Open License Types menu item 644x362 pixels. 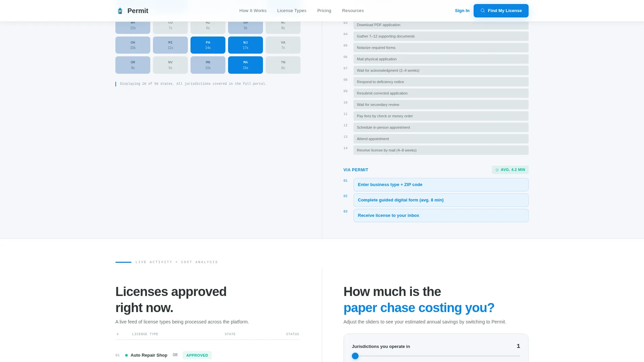point(292,11)
